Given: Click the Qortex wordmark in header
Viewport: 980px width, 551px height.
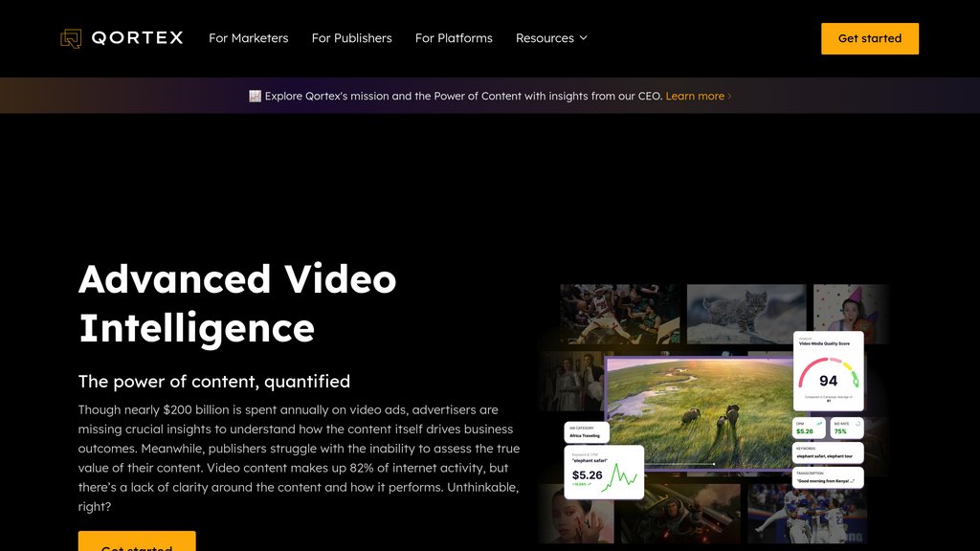Looking at the screenshot, I should pyautogui.click(x=137, y=38).
